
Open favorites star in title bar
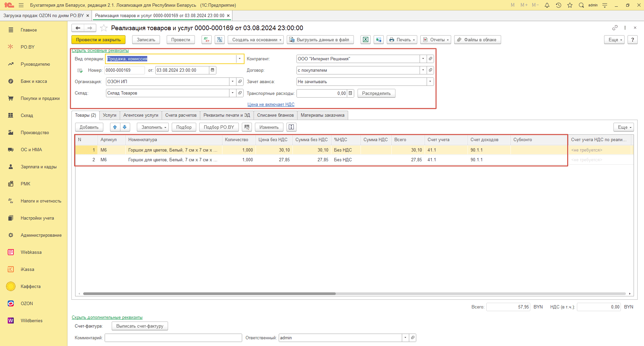tap(570, 5)
